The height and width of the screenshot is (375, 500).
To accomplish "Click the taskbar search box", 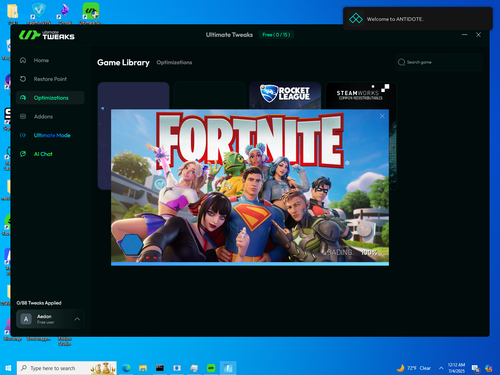I will [x=67, y=368].
